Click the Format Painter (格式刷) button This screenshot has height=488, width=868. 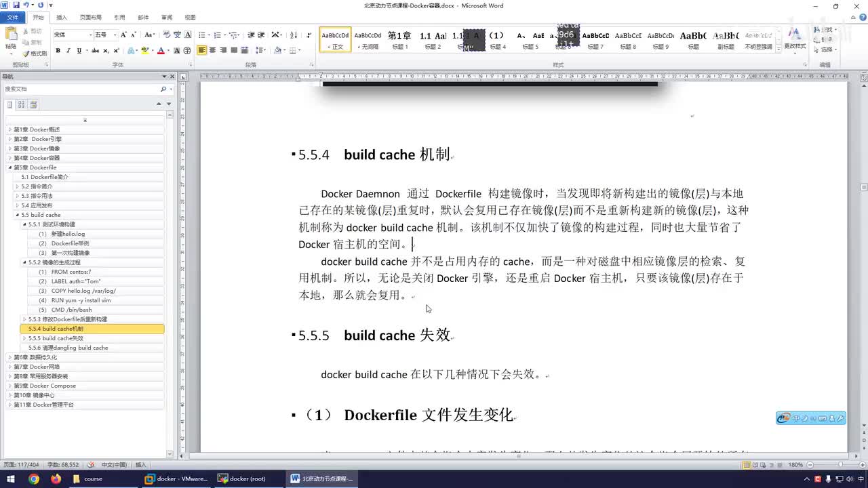[x=35, y=54]
